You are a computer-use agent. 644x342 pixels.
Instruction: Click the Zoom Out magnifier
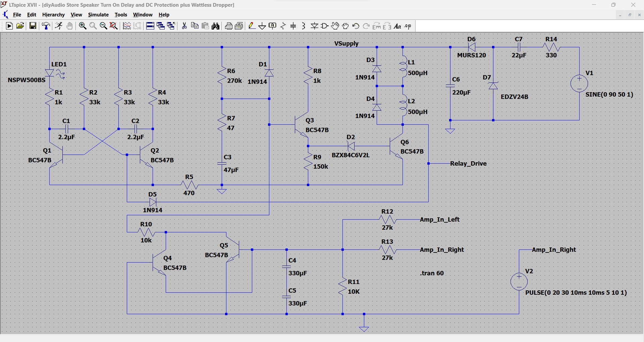103,26
